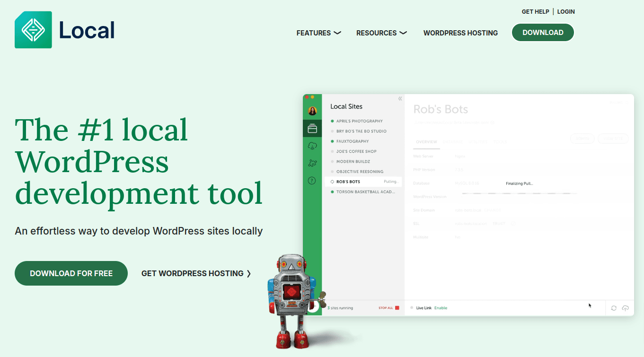Expand the Resources dropdown menu
The width and height of the screenshot is (644, 357).
click(x=381, y=33)
